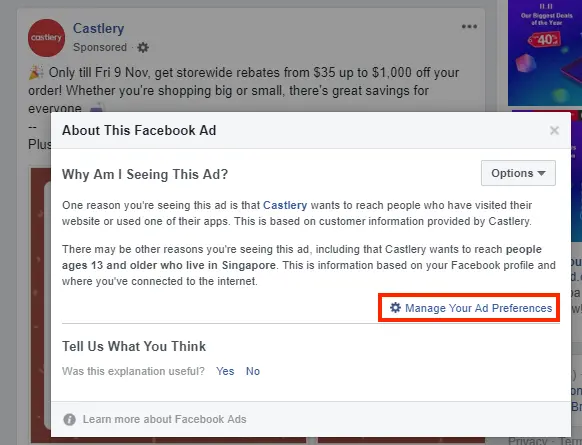Open the Options dropdown in the ad dialog
The width and height of the screenshot is (582, 445).
518,173
